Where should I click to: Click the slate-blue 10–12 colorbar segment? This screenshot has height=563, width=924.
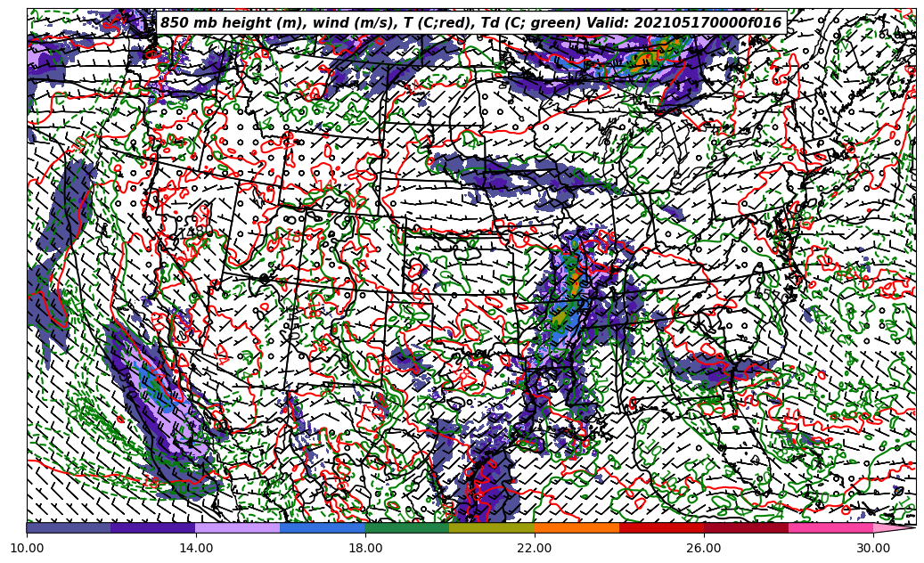click(x=69, y=527)
